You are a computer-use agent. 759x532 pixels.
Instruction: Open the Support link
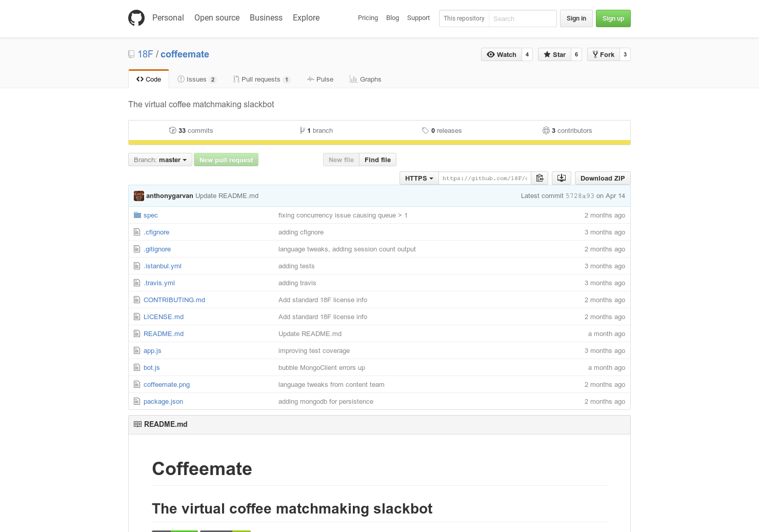point(418,18)
